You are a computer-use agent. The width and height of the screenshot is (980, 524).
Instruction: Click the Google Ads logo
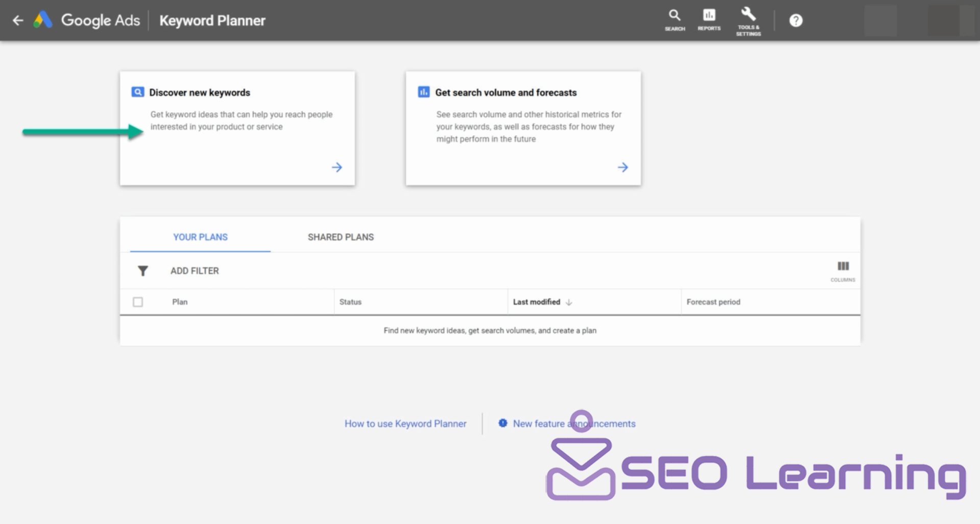[x=43, y=20]
